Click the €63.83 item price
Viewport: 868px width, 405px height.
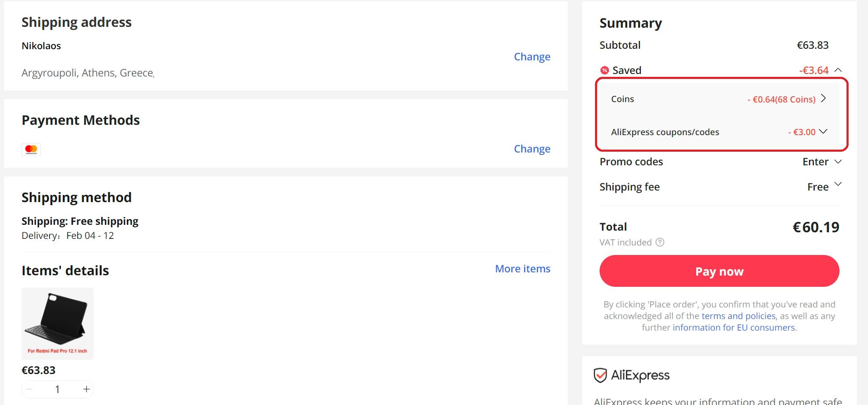pyautogui.click(x=38, y=370)
